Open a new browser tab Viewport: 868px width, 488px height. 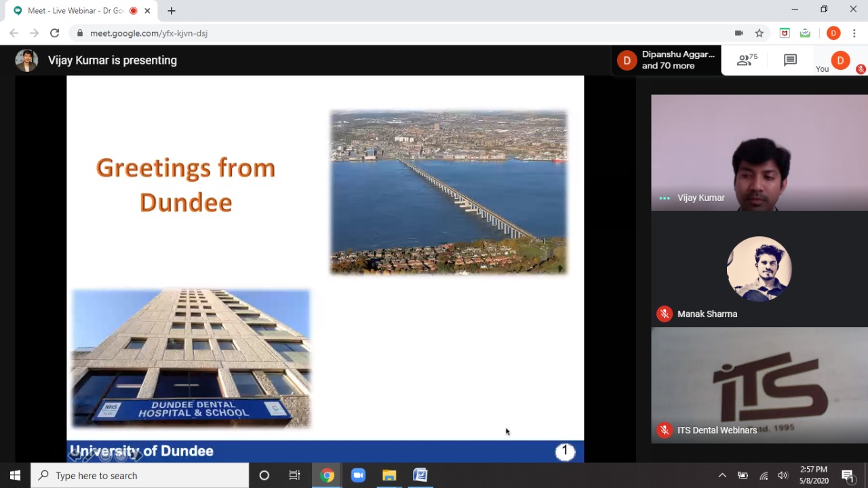(x=172, y=11)
